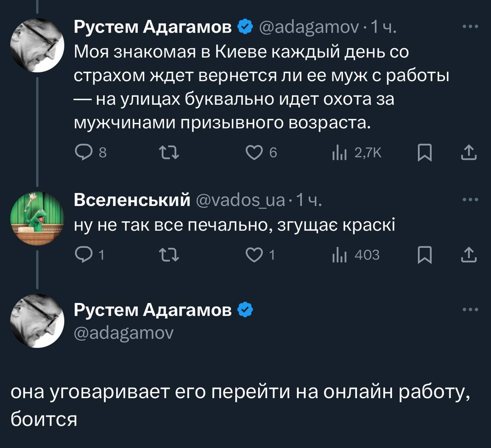Retweet Вселенський's reply
491x448 pixels.
coord(169,255)
